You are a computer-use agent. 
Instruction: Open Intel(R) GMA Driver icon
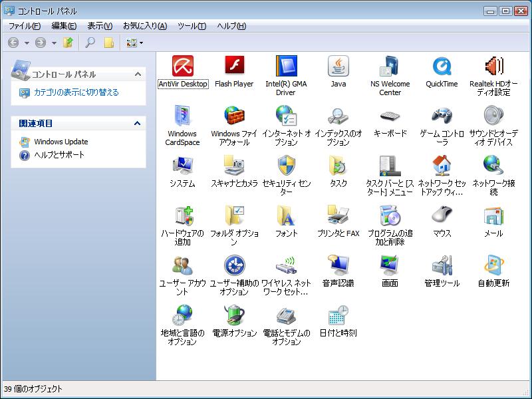286,66
